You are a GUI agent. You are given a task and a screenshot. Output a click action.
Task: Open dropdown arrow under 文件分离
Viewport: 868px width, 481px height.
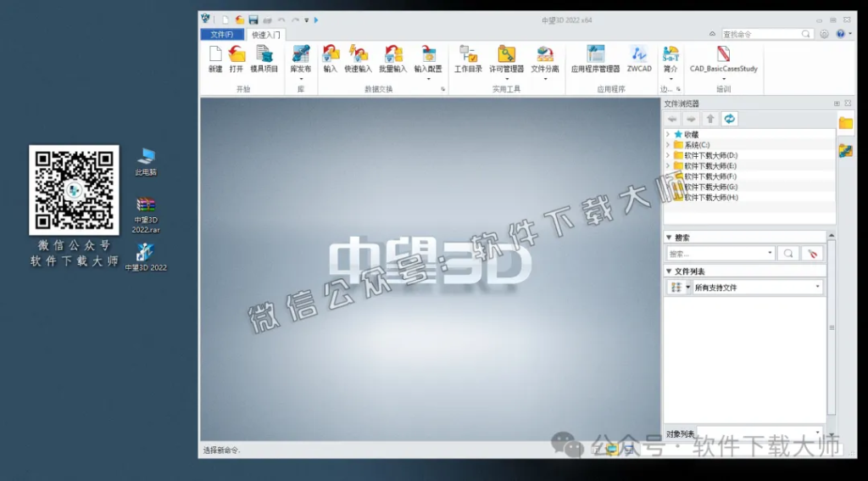pyautogui.click(x=545, y=79)
